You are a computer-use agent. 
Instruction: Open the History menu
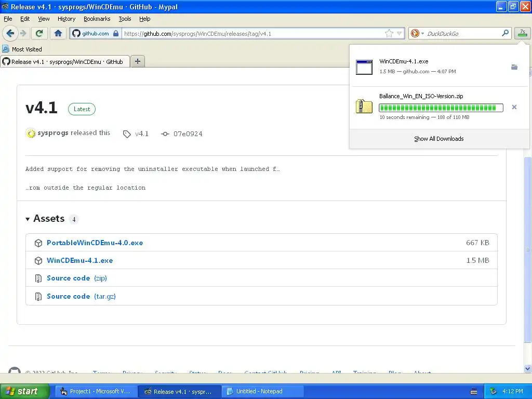point(66,19)
